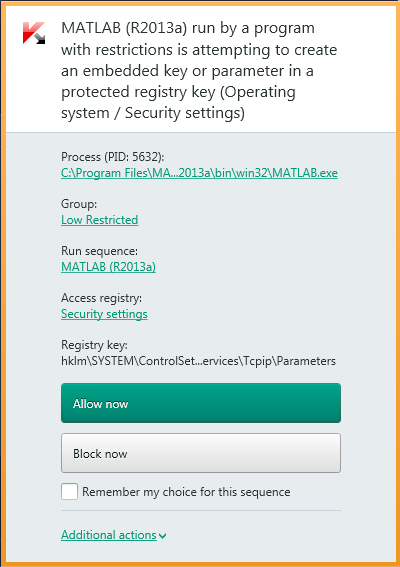
Task: Click the 'Registry key:' field label
Action: point(94,345)
